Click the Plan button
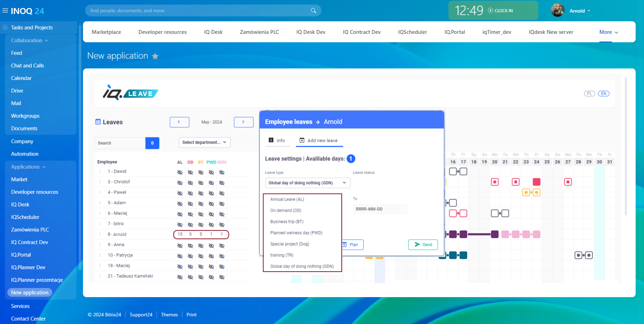644x324 pixels. pos(352,245)
